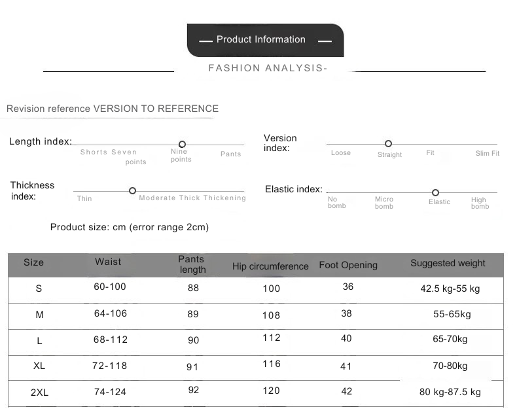
Task: Click the Pants length column header
Action: [x=192, y=264]
